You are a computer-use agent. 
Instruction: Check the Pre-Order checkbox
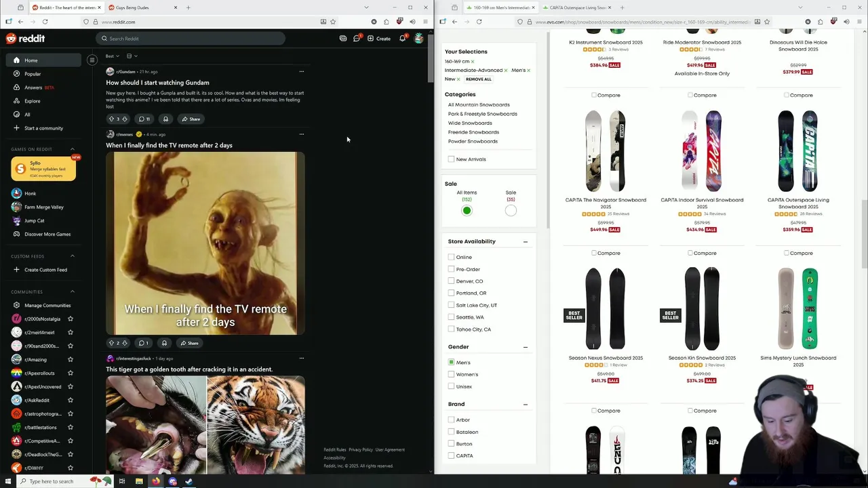pyautogui.click(x=451, y=269)
